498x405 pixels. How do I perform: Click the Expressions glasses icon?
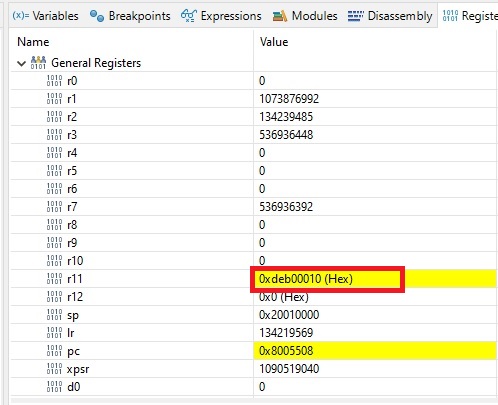[189, 16]
